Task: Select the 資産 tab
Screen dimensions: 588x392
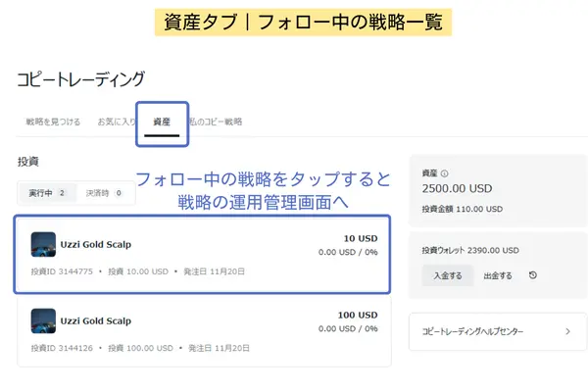Action: coord(162,122)
